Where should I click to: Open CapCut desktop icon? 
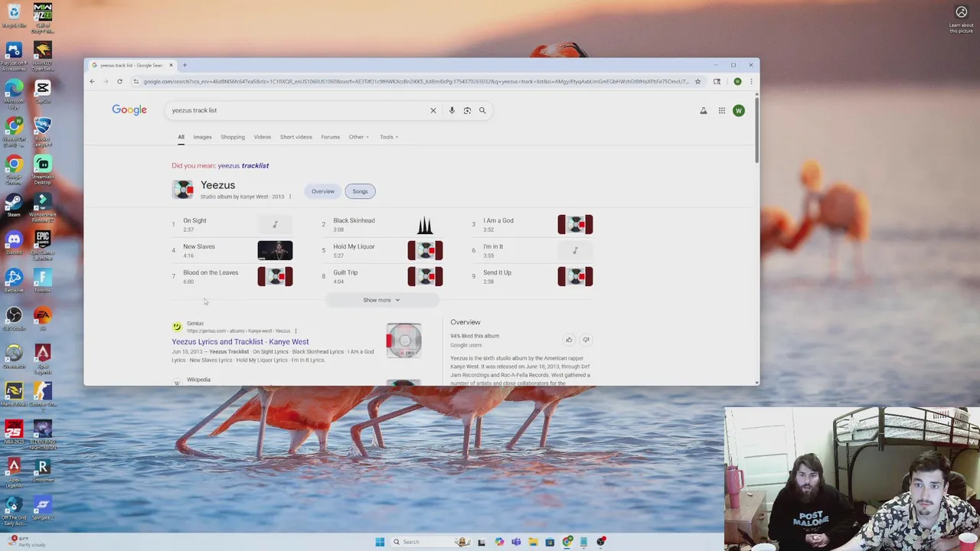(x=42, y=92)
